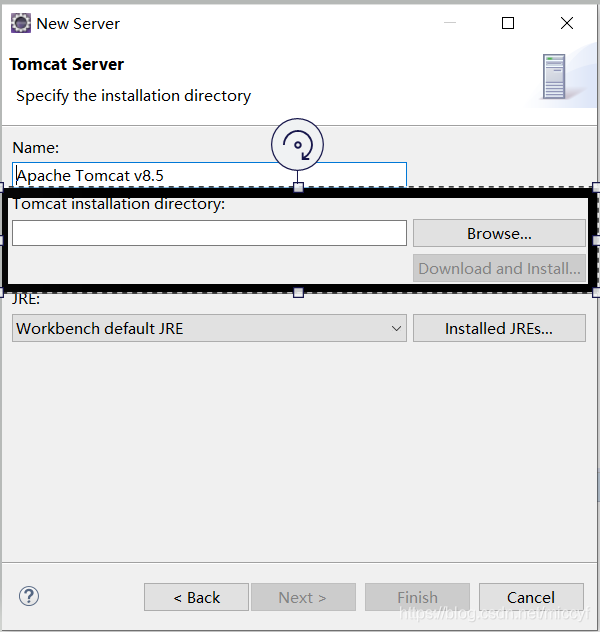The image size is (600, 632).
Task: Click the Tomcat installation directory text field
Action: click(x=209, y=233)
